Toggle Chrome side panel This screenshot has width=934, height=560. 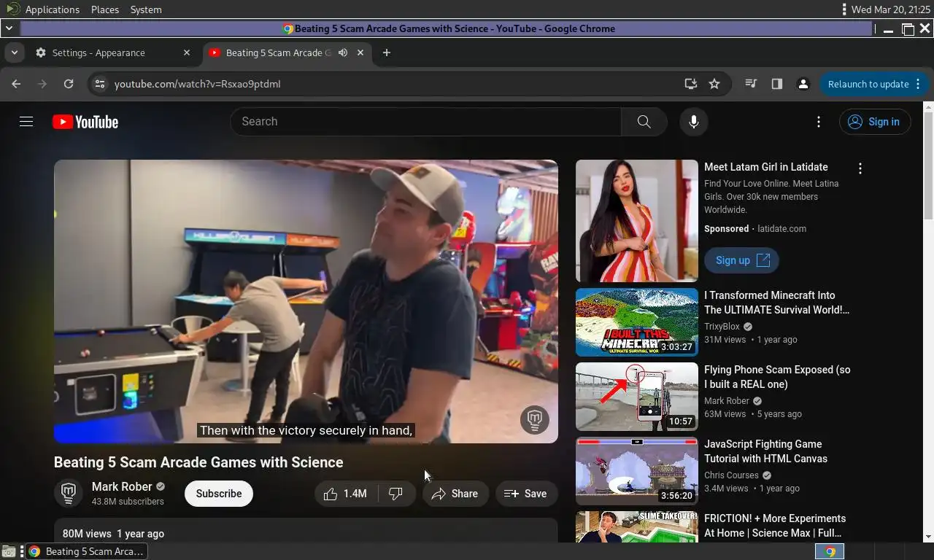pyautogui.click(x=777, y=84)
